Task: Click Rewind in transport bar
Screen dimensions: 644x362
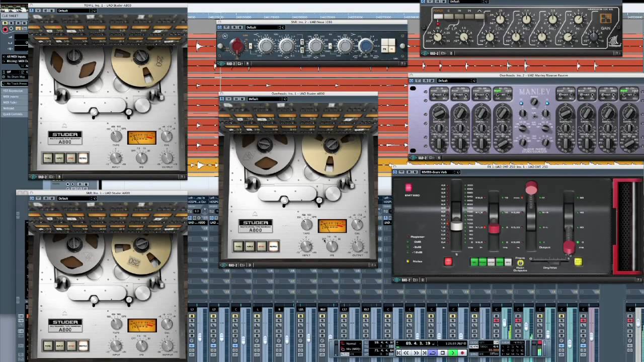Action: coord(406,353)
